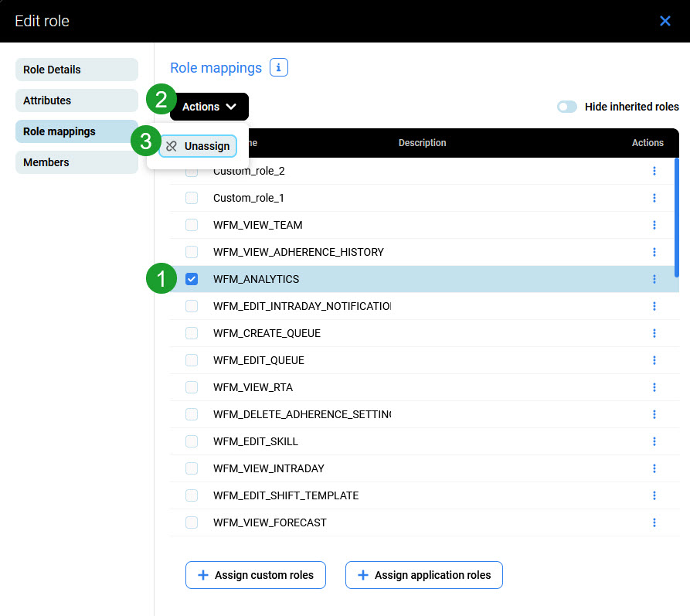Viewport: 690px width, 616px height.
Task: Open row actions for WFM_CREATE_QUEUE
Action: click(654, 333)
